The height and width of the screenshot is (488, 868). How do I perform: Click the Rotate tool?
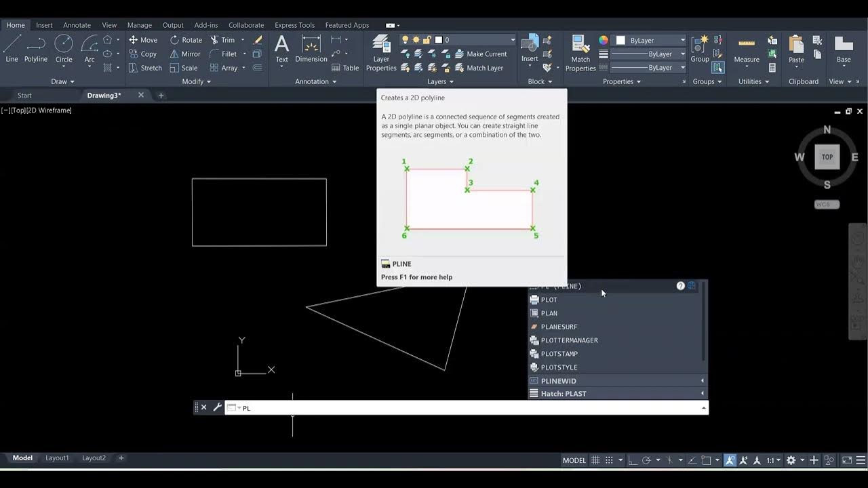point(186,40)
